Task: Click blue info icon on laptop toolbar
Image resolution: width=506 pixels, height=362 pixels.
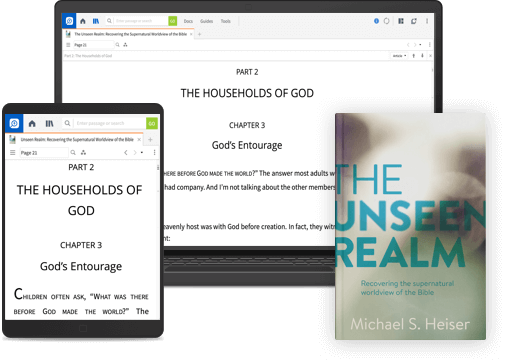Action: point(376,21)
